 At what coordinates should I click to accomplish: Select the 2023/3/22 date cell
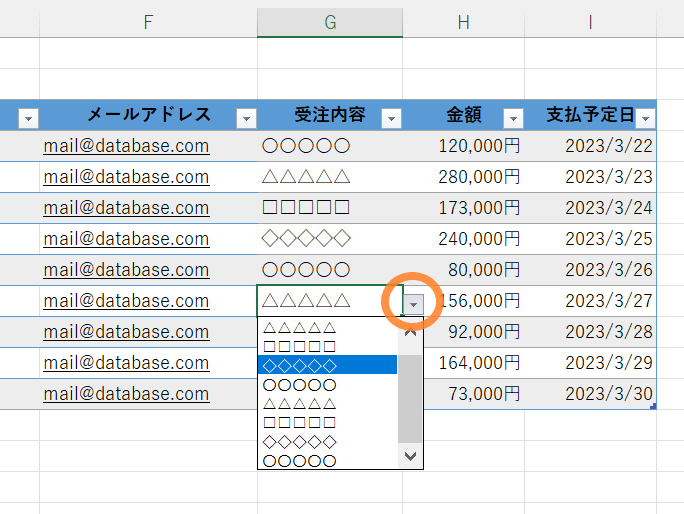coord(590,146)
